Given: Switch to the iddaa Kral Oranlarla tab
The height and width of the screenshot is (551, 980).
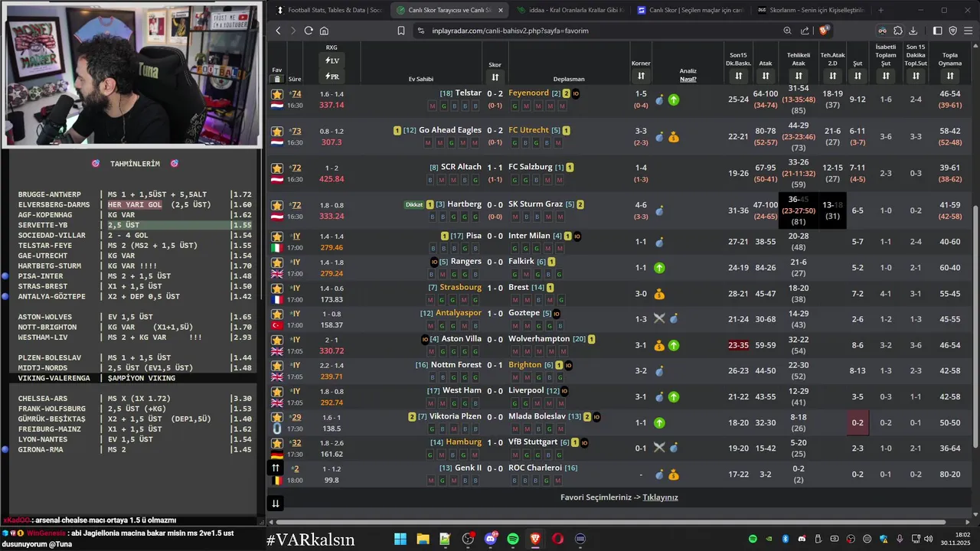Looking at the screenshot, I should pos(570,10).
